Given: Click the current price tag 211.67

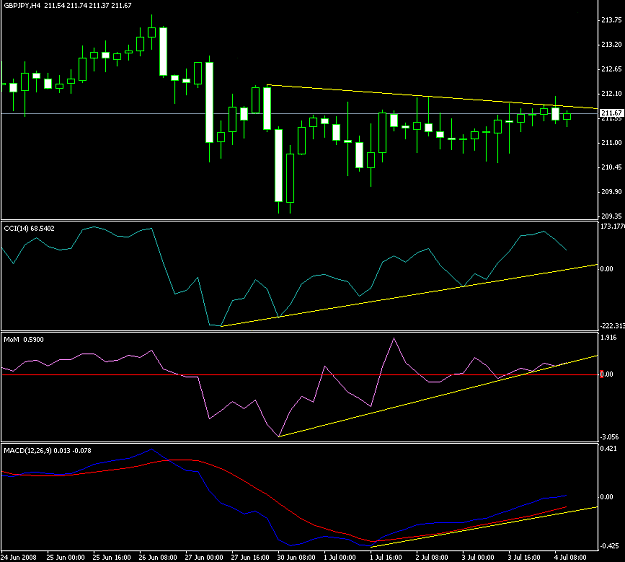Looking at the screenshot, I should pos(612,113).
